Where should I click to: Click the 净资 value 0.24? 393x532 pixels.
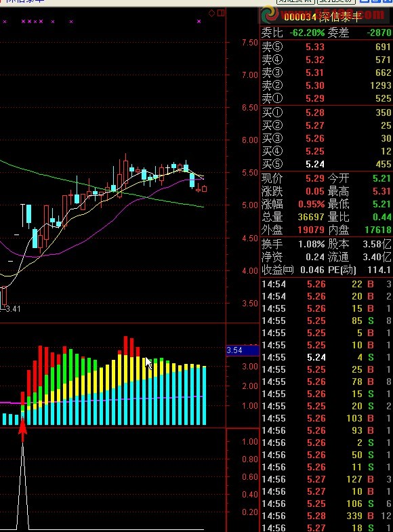pos(315,257)
